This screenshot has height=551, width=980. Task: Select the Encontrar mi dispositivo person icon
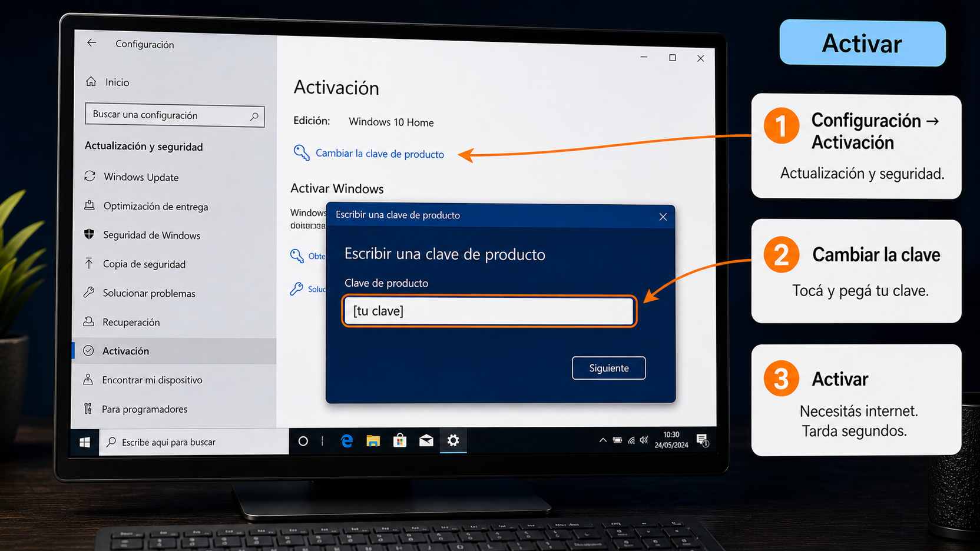(x=88, y=379)
